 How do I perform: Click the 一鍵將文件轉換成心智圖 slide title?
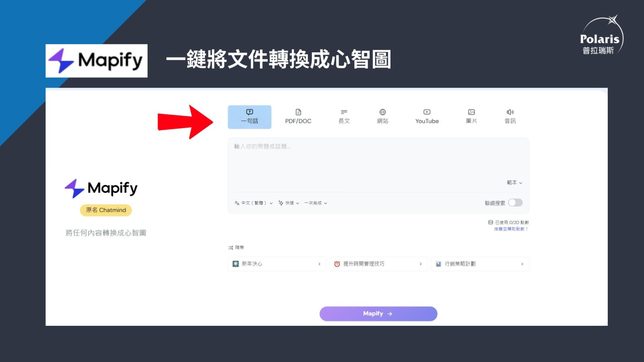(x=279, y=60)
